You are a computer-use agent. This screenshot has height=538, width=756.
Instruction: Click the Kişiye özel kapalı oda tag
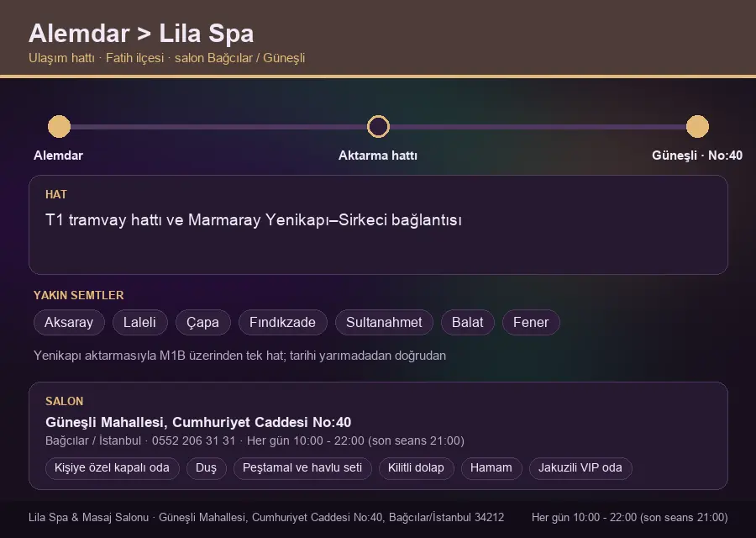[112, 468]
